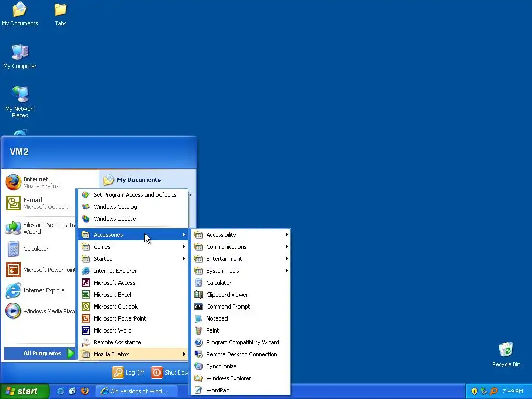Open Program Compatibility Wizard
Viewport: 532px width, 399px height.
[241, 342]
